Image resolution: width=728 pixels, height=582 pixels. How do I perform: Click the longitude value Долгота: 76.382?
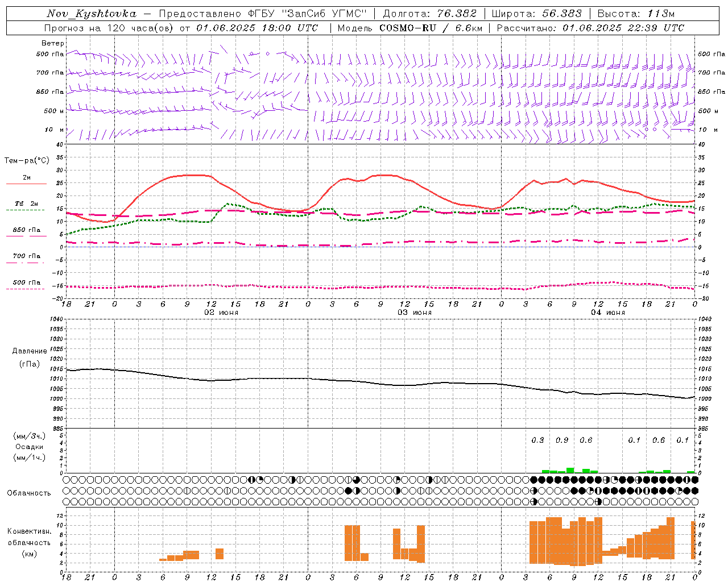pos(430,14)
